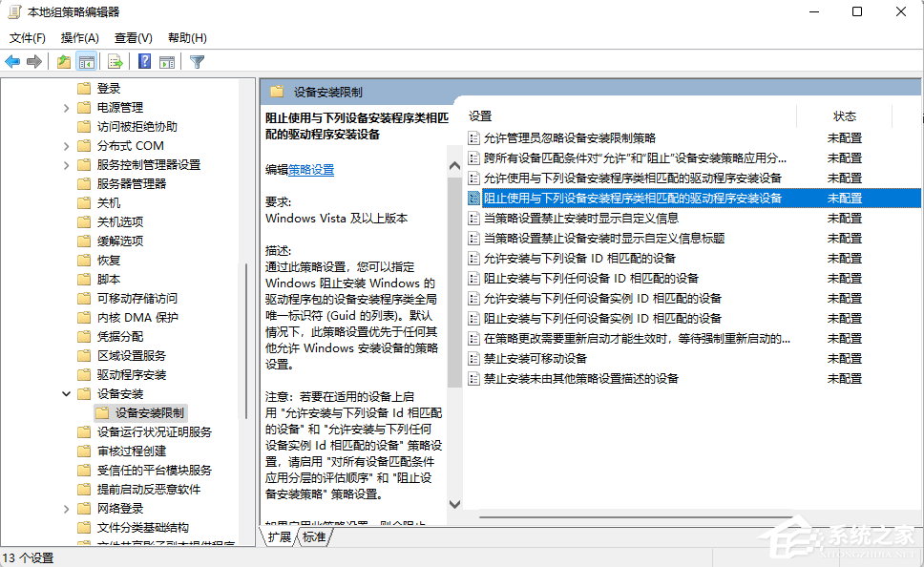Select policy 阻止安装与下列任何设备 ID 相匹配的设备

591,278
